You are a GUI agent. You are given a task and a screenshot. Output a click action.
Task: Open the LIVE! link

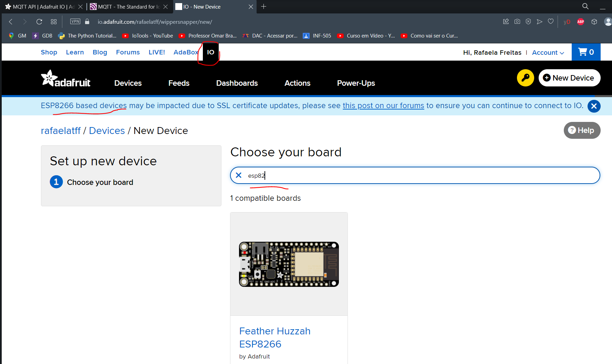(157, 52)
